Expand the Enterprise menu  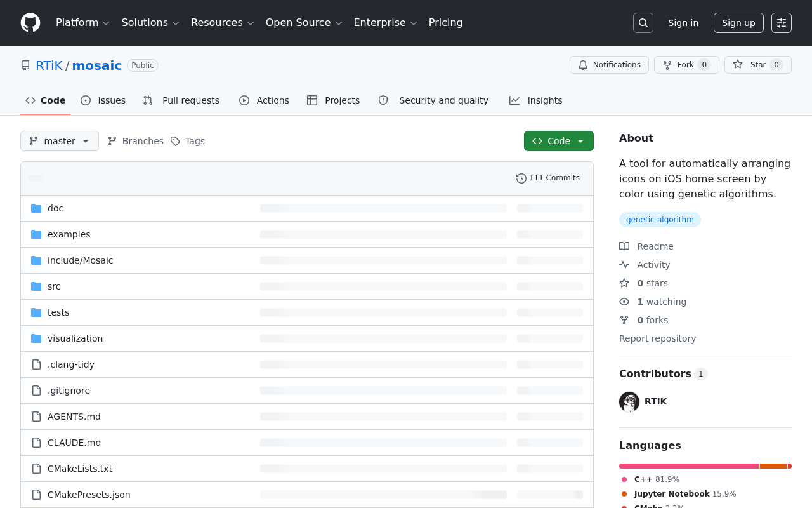click(385, 23)
